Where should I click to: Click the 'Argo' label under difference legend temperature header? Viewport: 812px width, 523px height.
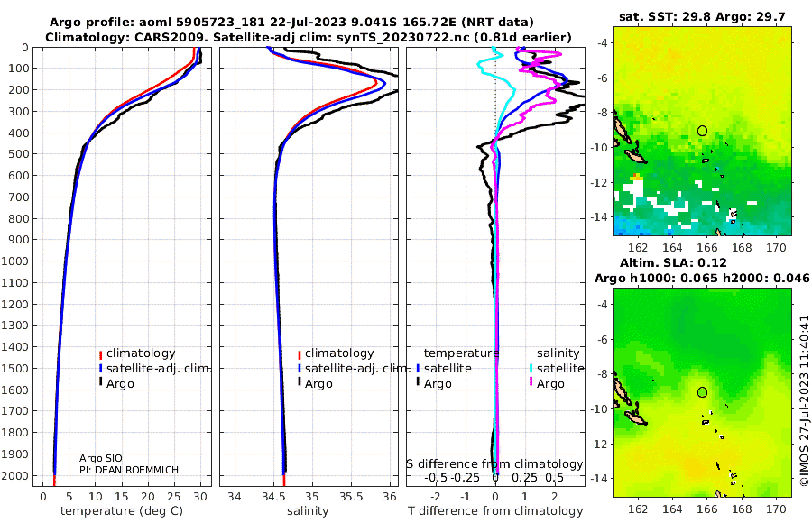[438, 384]
